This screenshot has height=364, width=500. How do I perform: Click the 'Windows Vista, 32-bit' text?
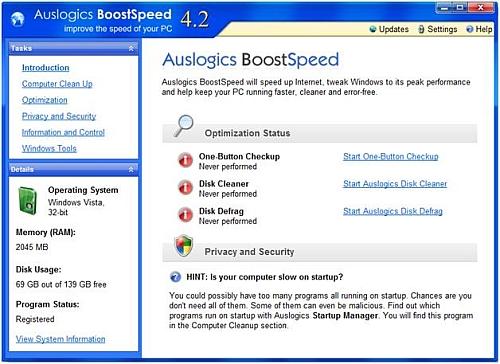76,207
